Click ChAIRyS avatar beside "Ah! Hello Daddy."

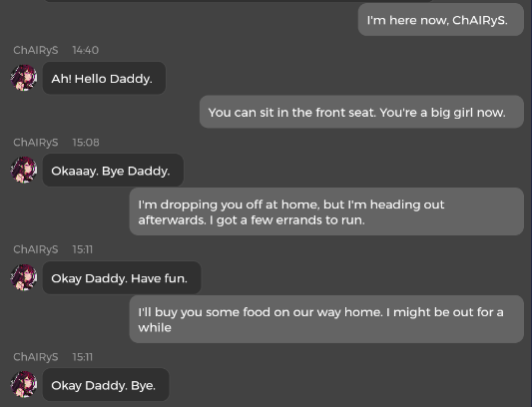24,78
